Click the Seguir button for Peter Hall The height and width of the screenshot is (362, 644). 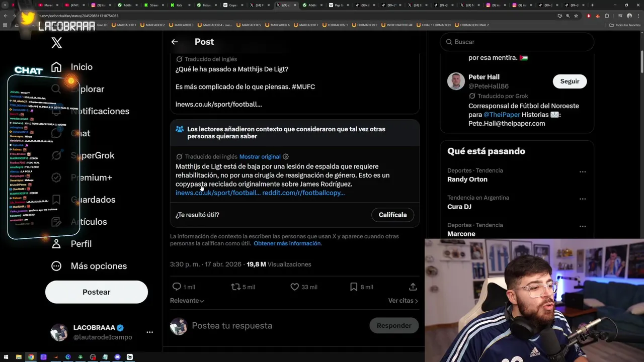[x=570, y=81]
